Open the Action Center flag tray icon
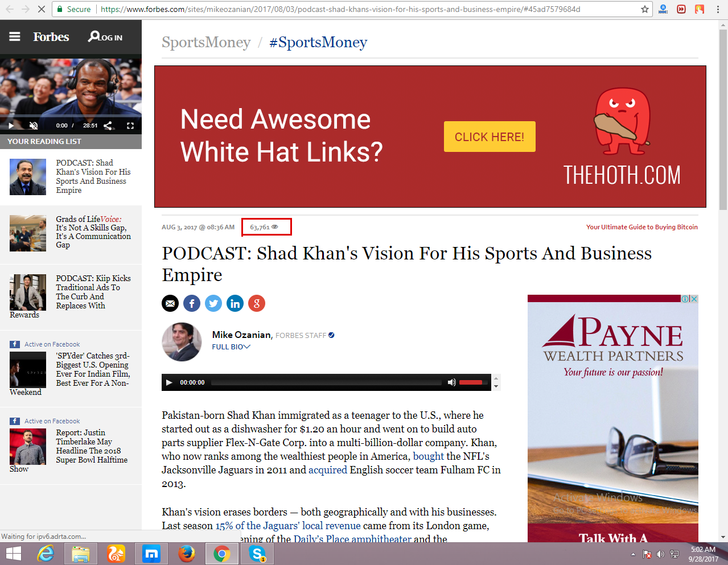Screen dimensions: 728x565 [x=647, y=554]
